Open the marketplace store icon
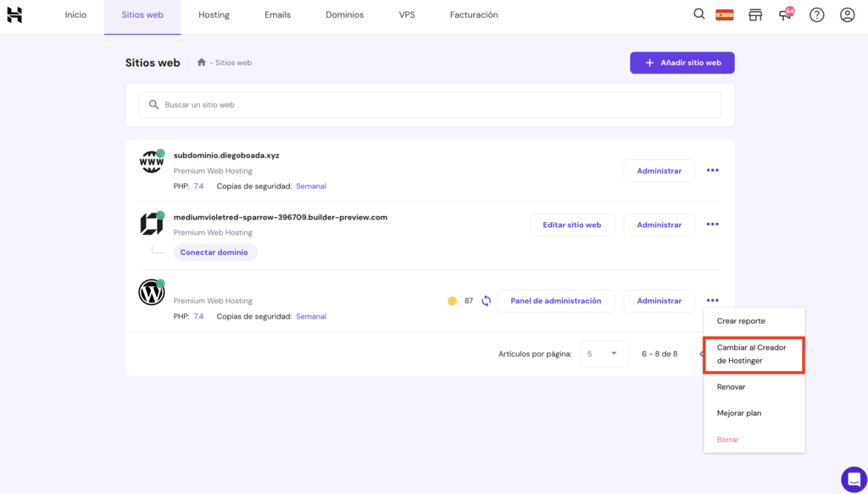 (755, 14)
